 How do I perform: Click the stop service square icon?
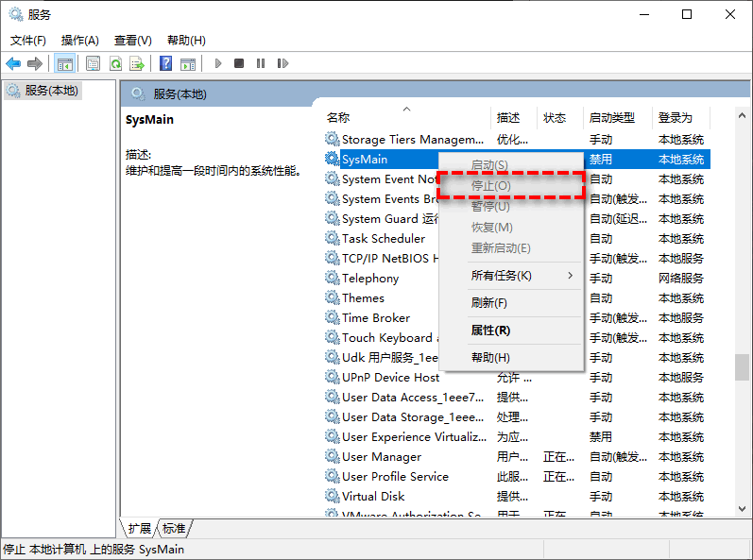click(x=239, y=63)
